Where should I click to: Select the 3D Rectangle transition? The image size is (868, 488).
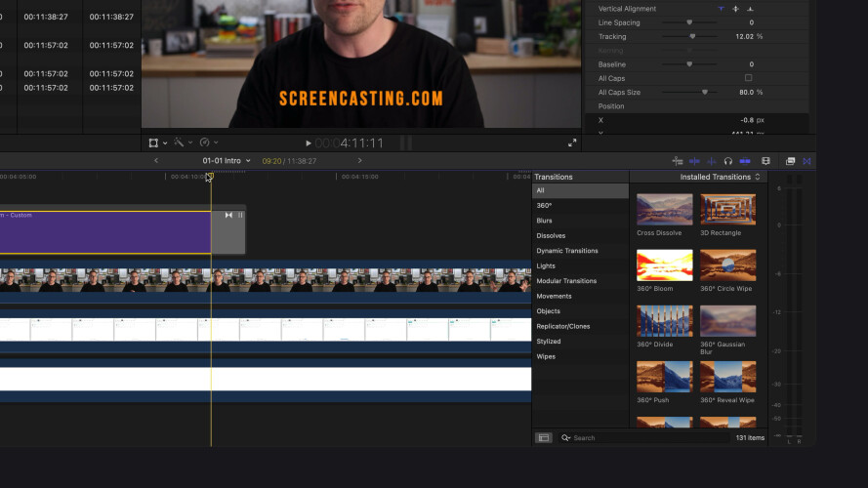[x=728, y=210]
